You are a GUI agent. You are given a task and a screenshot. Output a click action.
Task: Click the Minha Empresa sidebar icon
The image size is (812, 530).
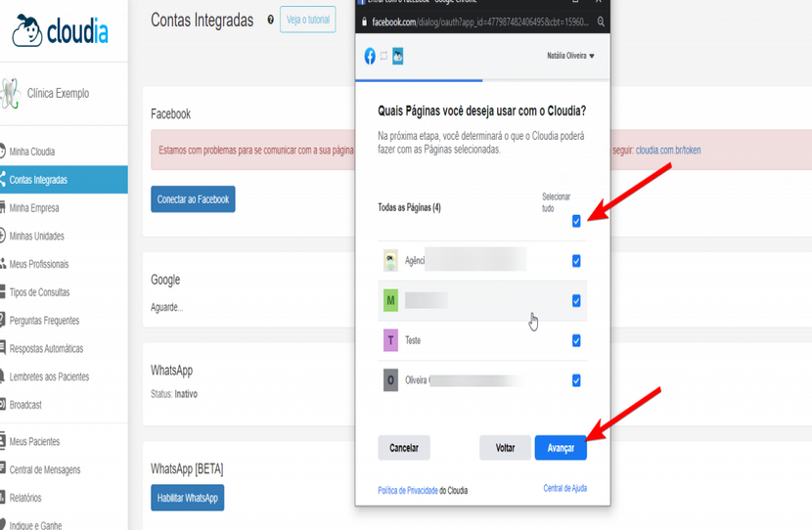point(3,207)
